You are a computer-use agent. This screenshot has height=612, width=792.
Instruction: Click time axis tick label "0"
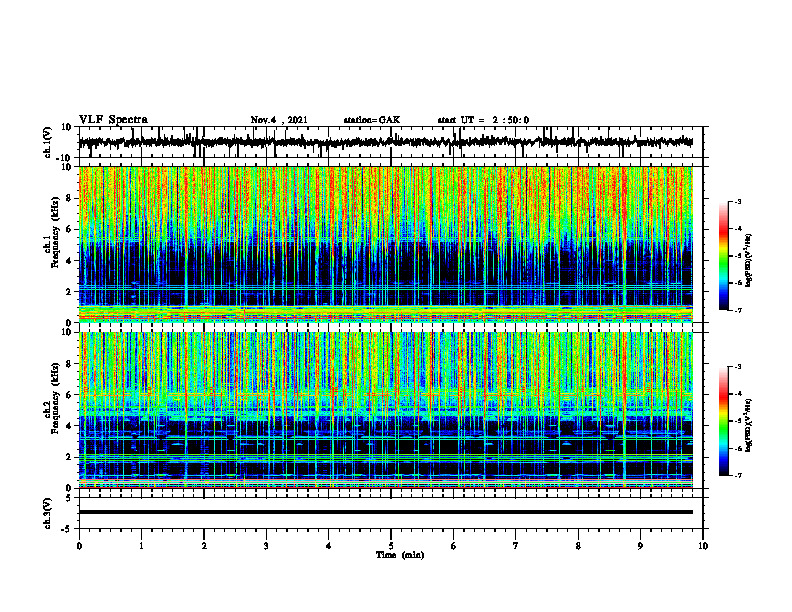pyautogui.click(x=79, y=546)
